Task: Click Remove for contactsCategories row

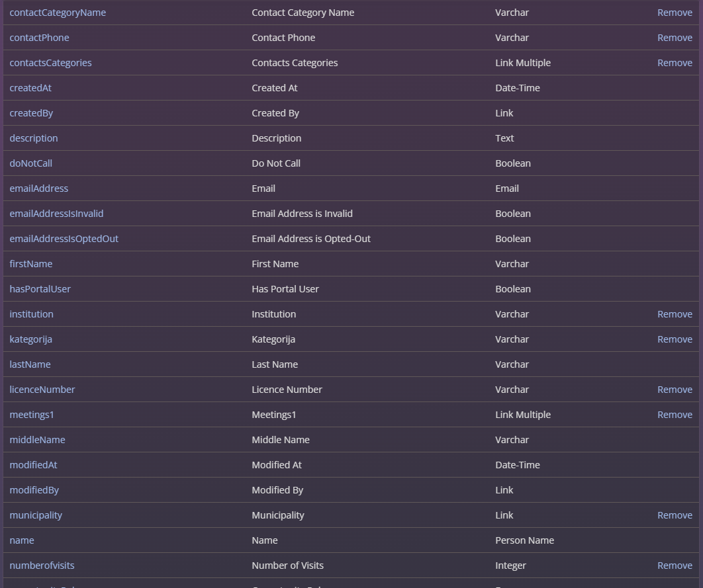Action: 675,63
